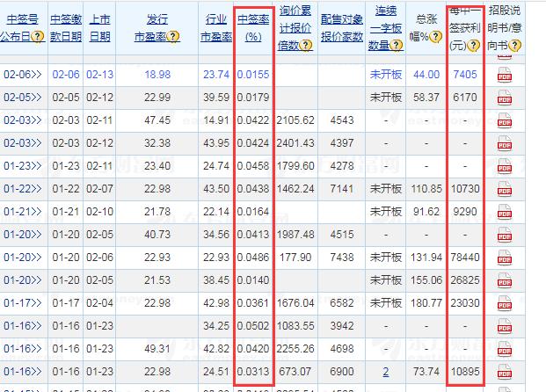Open PDF icon in the 9290 profit row
Screen dimensions: 546x392
[505, 212]
